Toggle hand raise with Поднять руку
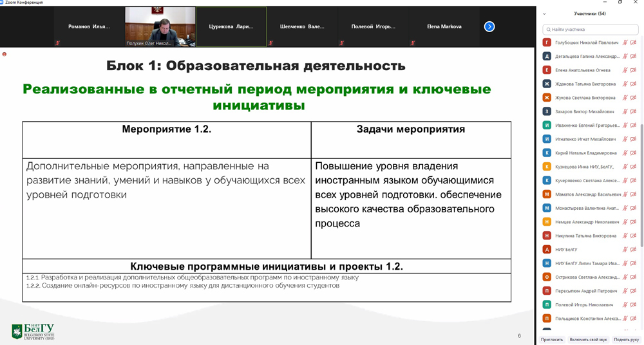644x345 pixels. 626,339
